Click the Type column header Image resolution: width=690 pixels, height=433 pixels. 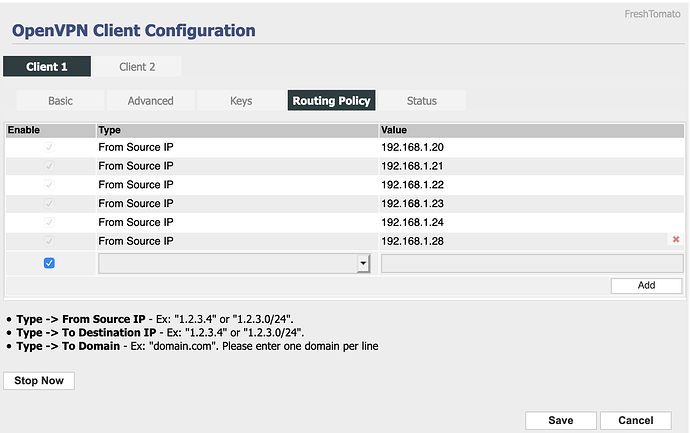click(x=110, y=129)
